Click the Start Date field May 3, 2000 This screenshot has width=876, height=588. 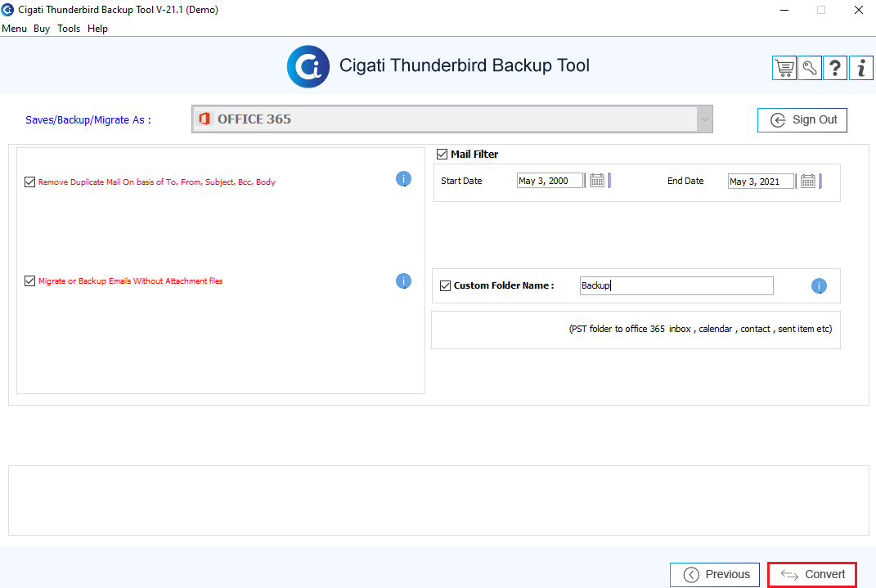(x=550, y=181)
